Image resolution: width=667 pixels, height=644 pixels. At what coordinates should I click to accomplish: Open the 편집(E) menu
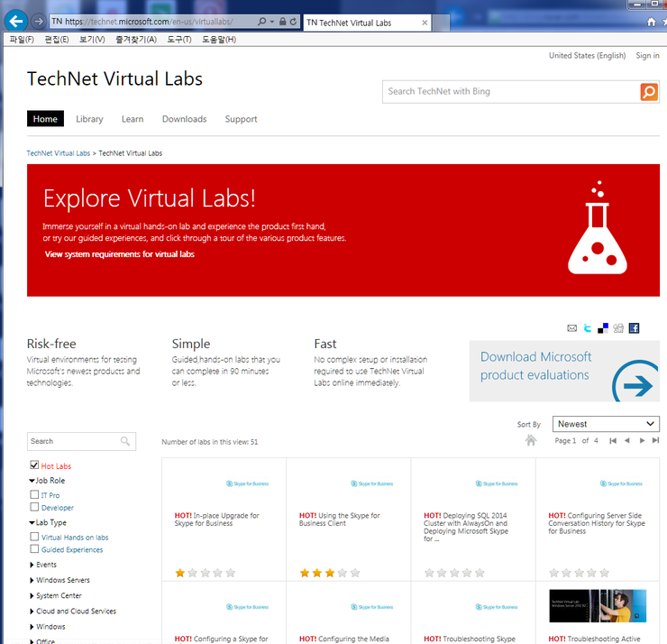[x=57, y=40]
